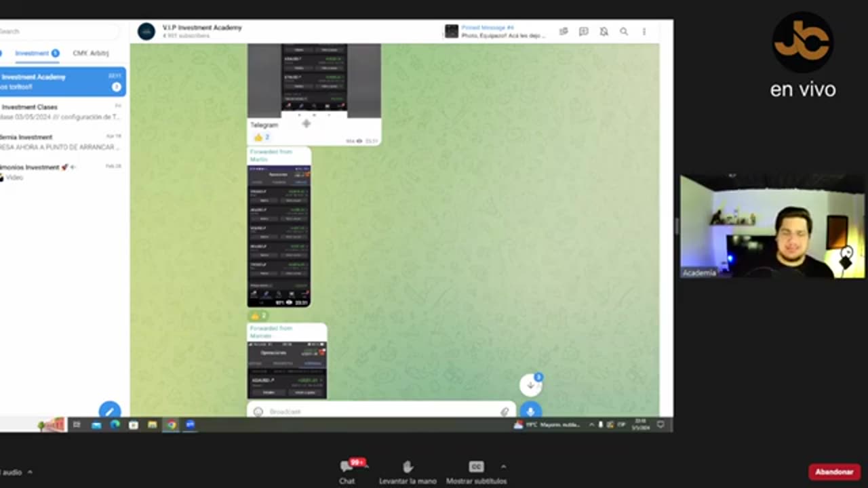Click thumbs-up reaction under the Telegram caption
This screenshot has height=488, width=868.
[x=262, y=137]
